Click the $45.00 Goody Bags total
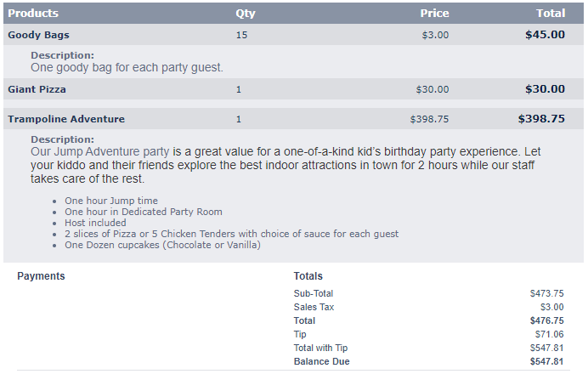The width and height of the screenshot is (588, 374). click(545, 35)
